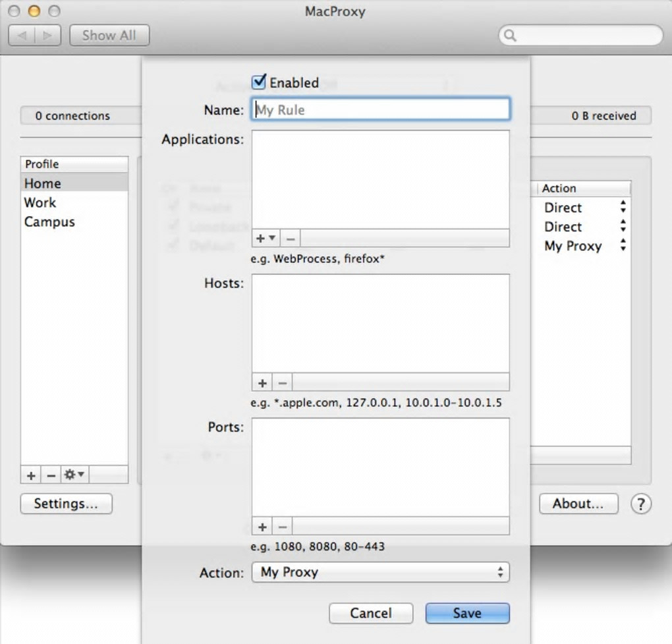Click the toolbar search field
The width and height of the screenshot is (672, 644).
(x=580, y=35)
